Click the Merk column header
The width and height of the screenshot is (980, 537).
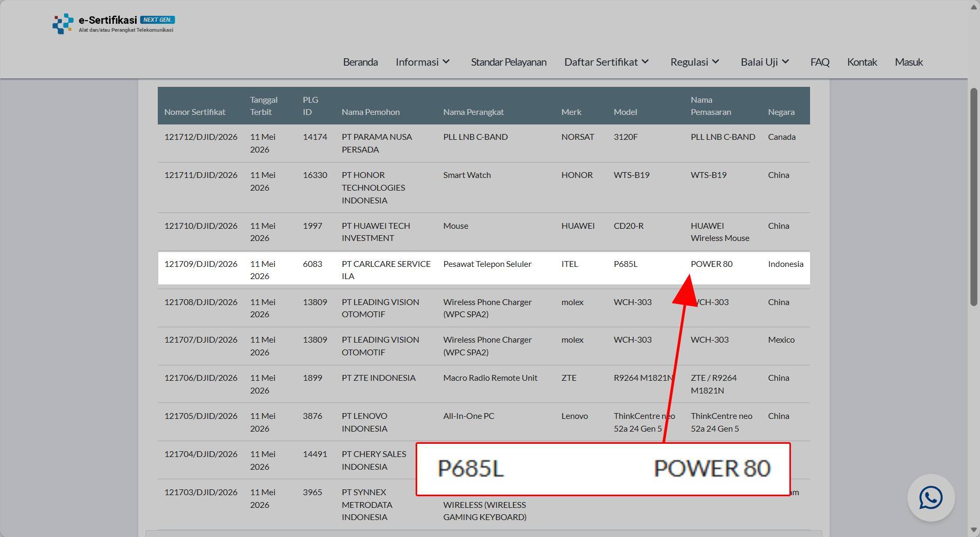(x=571, y=112)
